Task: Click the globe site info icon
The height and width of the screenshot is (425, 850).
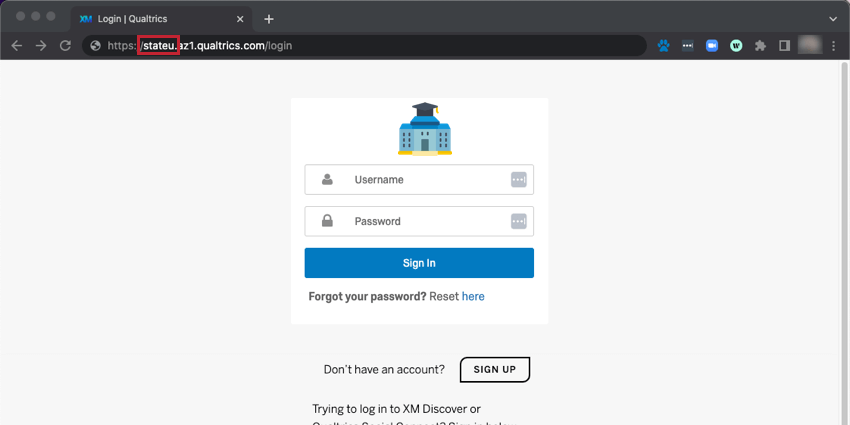Action: pyautogui.click(x=95, y=46)
